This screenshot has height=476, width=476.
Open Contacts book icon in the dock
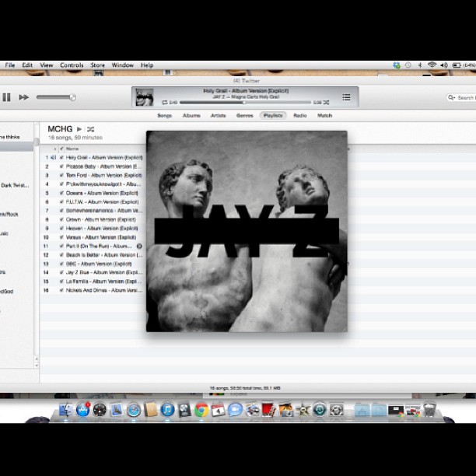point(151,410)
